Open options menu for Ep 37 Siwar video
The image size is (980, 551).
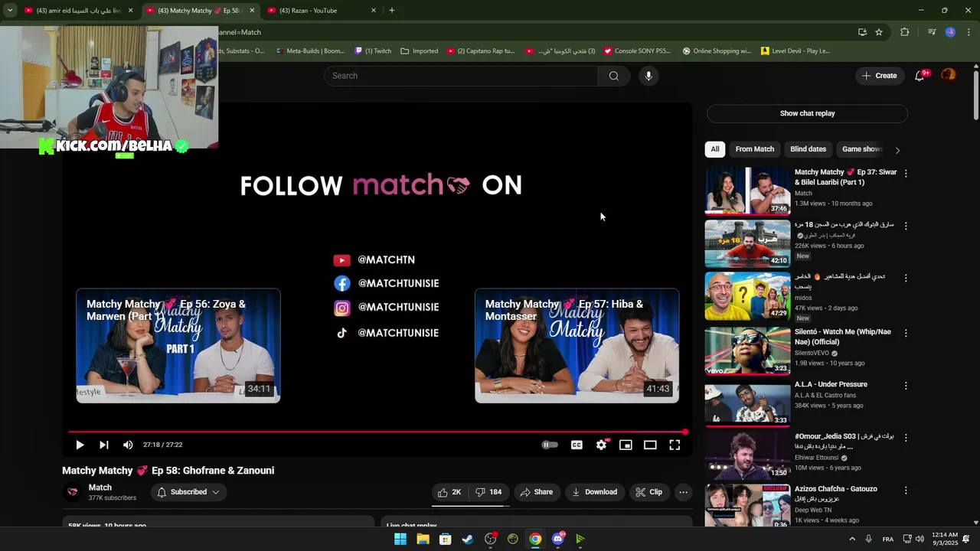[x=906, y=174]
